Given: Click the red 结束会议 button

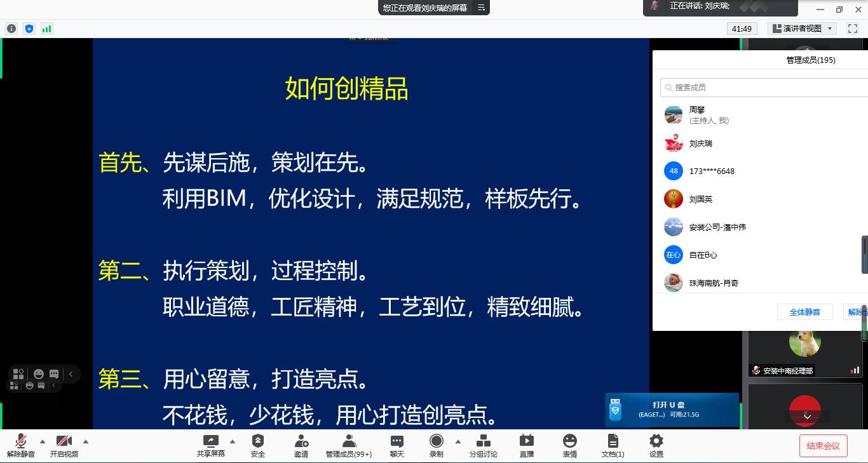Looking at the screenshot, I should [823, 446].
